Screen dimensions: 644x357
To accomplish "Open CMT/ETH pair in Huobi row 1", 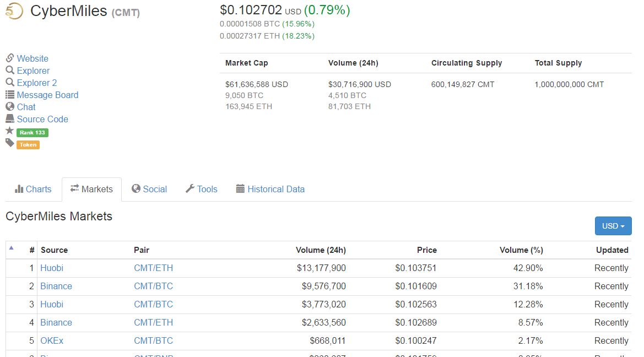I will 153,268.
